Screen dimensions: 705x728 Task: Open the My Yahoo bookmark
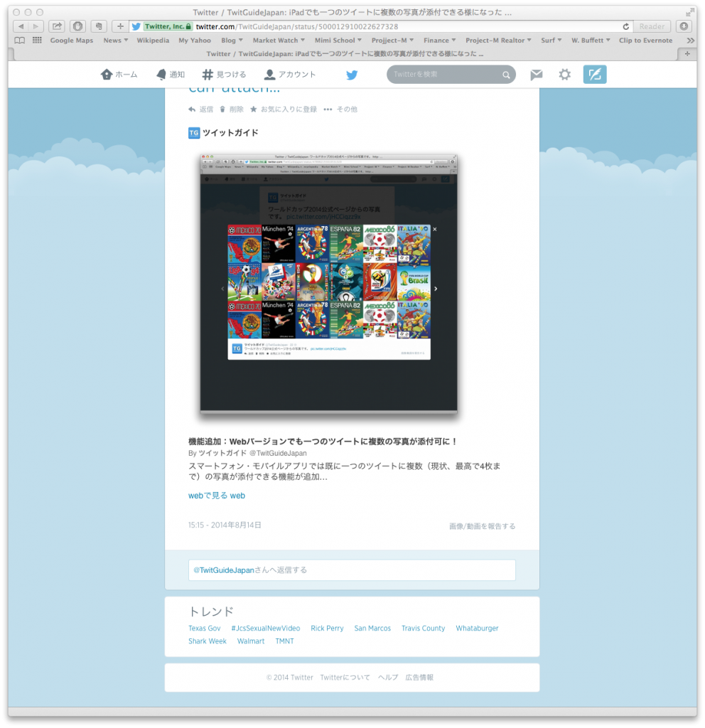[x=195, y=41]
